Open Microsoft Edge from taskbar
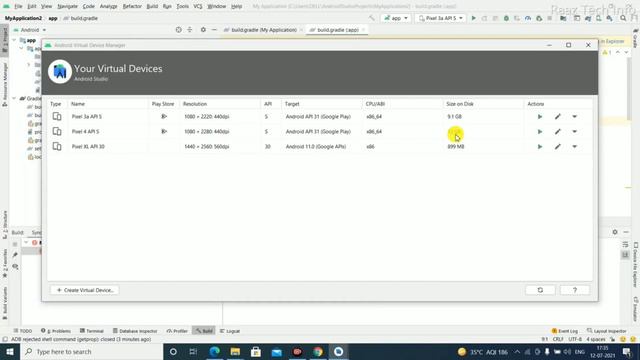Screen dimensions: 640x360 pyautogui.click(x=214, y=351)
